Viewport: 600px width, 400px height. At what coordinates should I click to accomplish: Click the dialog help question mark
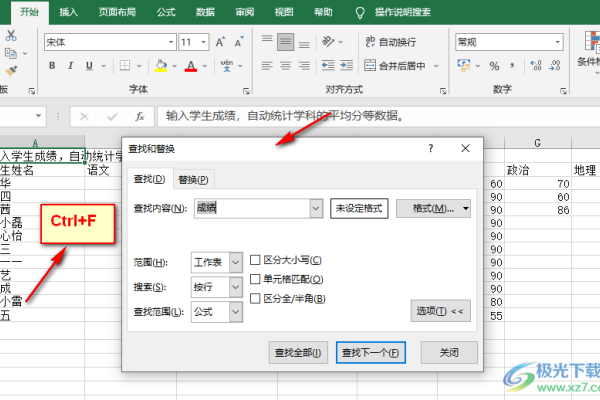(431, 149)
